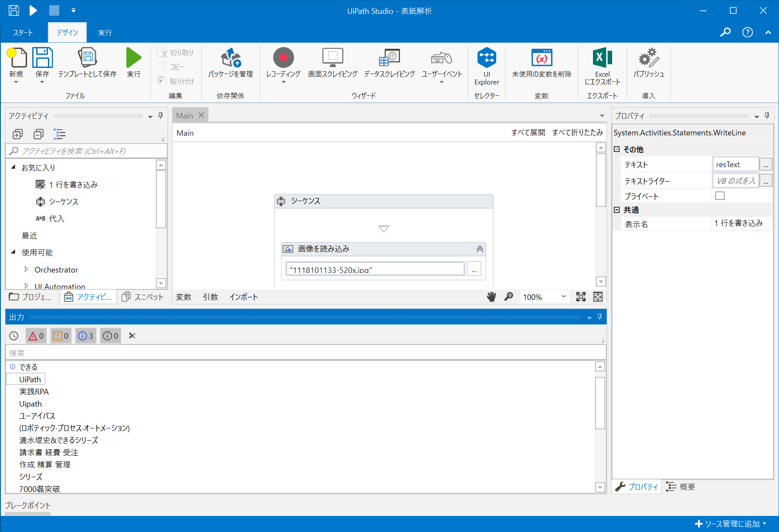Browse image file with ... button

(x=474, y=269)
